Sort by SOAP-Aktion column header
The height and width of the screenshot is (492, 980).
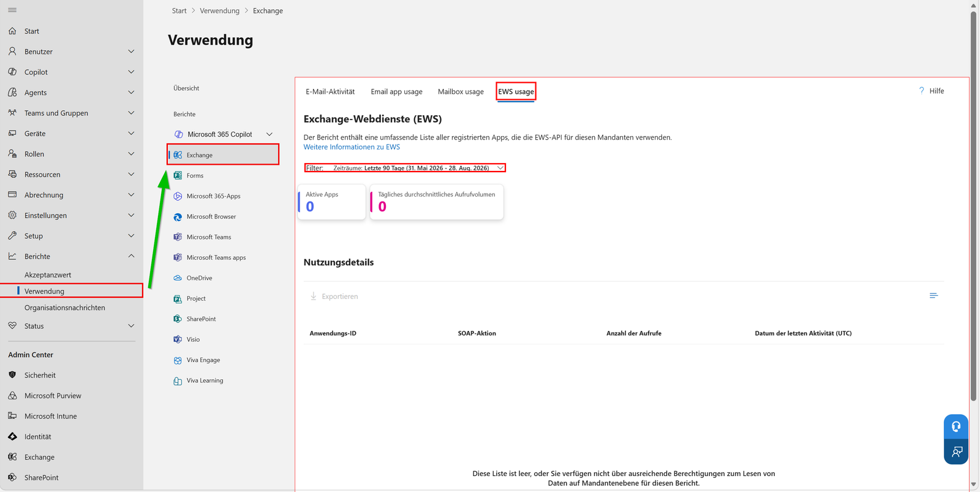477,333
